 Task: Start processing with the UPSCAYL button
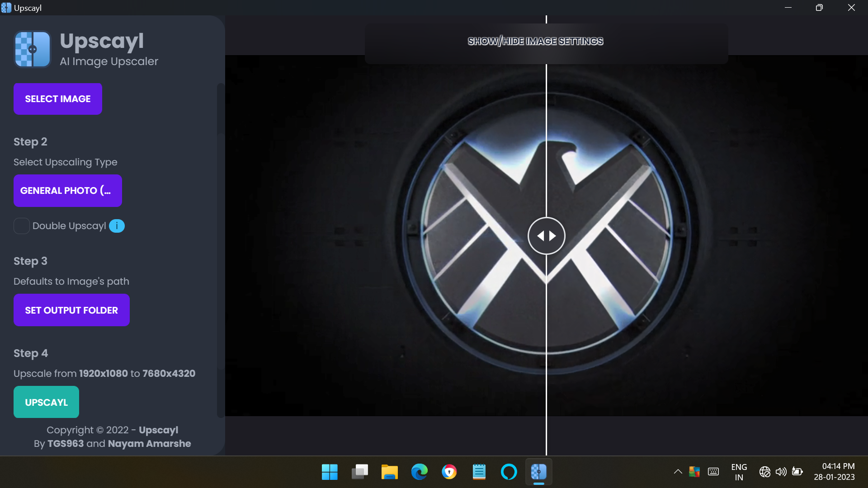pyautogui.click(x=46, y=402)
